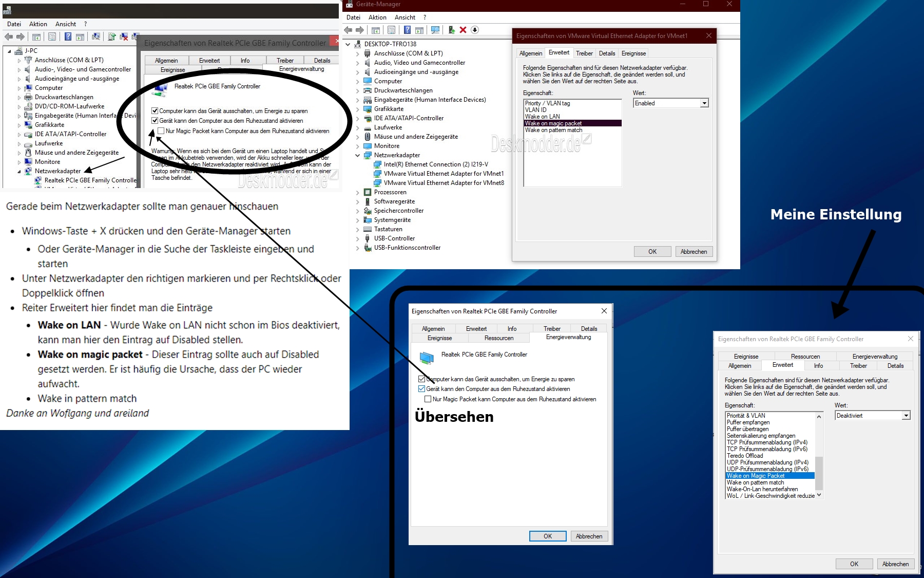Click Prozessoren chip icon in device tree
924x578 pixels.
click(x=368, y=192)
